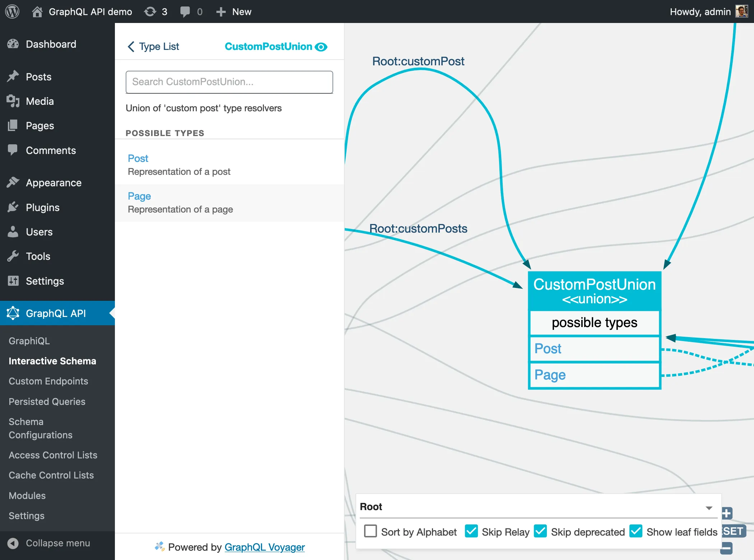
Task: Click 'Representation of a post' description
Action: pos(179,172)
